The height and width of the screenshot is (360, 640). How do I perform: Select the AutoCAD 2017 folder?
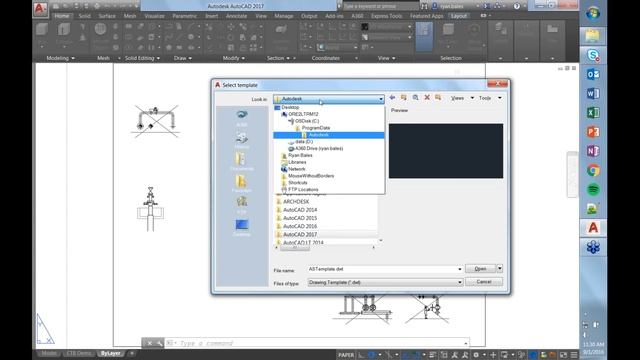coord(300,234)
